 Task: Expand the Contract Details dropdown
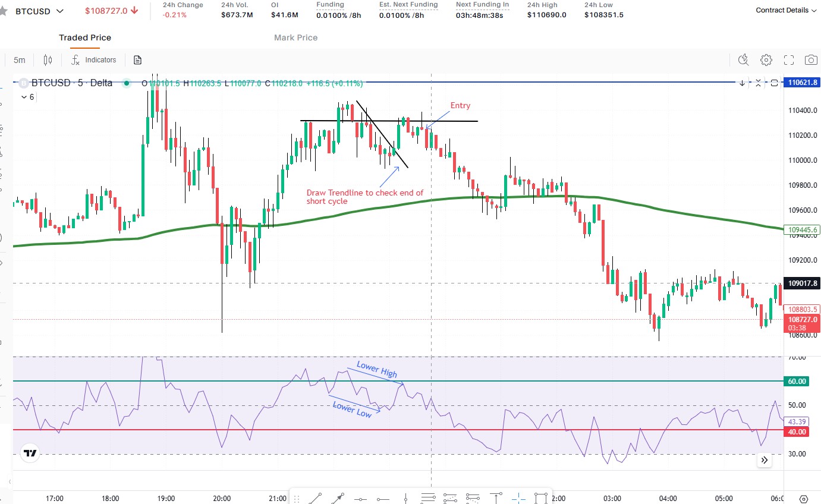pyautogui.click(x=786, y=10)
